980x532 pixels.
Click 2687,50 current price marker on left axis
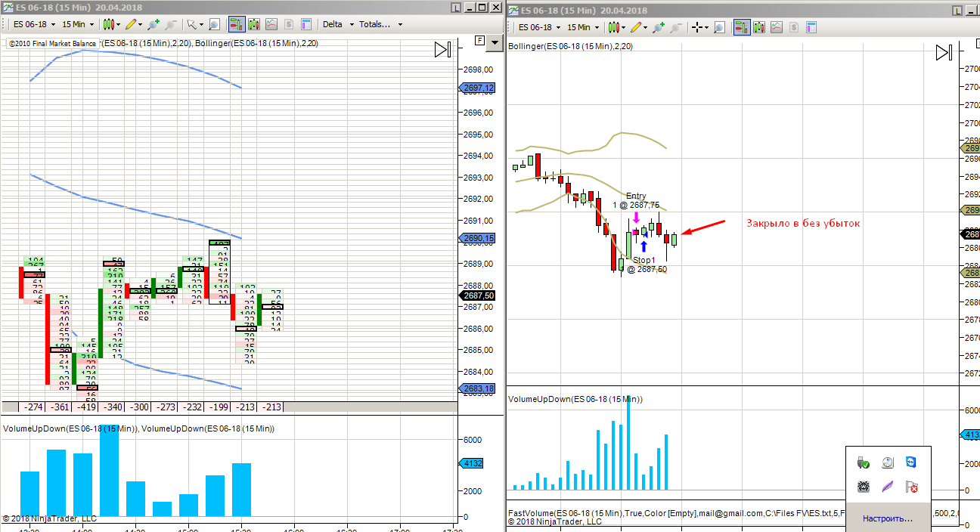click(x=477, y=295)
